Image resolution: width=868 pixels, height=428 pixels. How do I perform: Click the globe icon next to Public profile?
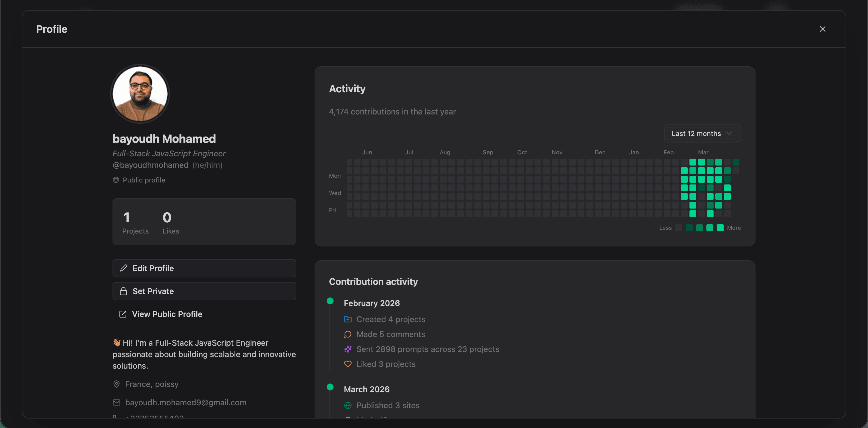point(116,180)
